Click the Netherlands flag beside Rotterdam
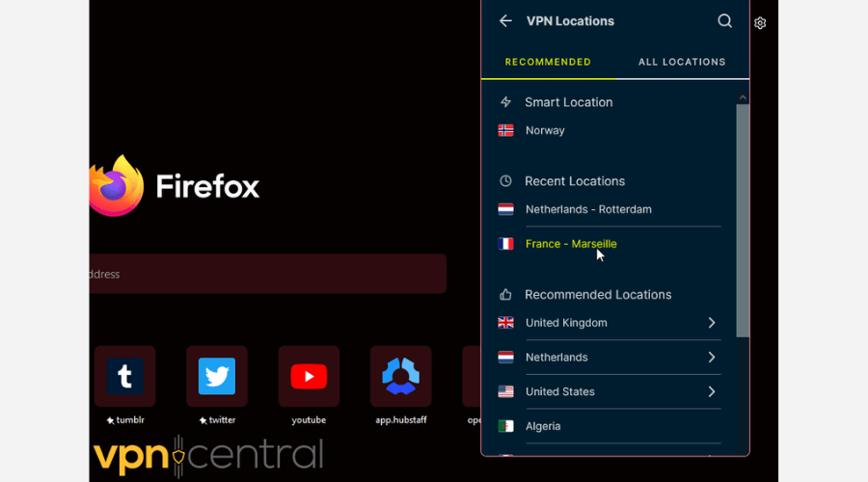The width and height of the screenshot is (868, 482). click(x=505, y=209)
